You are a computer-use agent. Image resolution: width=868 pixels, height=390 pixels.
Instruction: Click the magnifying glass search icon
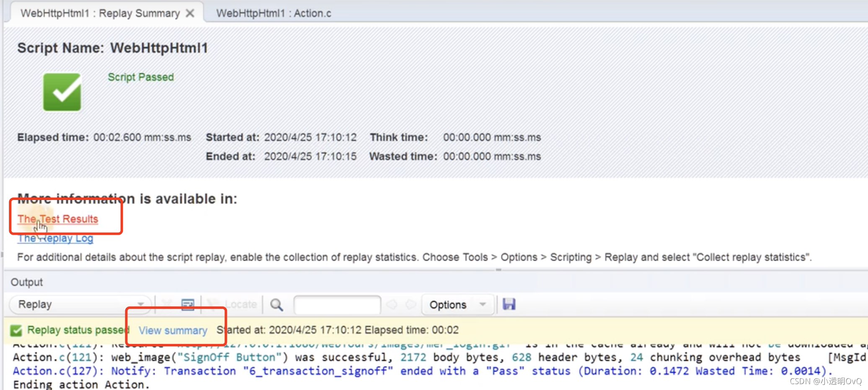point(276,305)
